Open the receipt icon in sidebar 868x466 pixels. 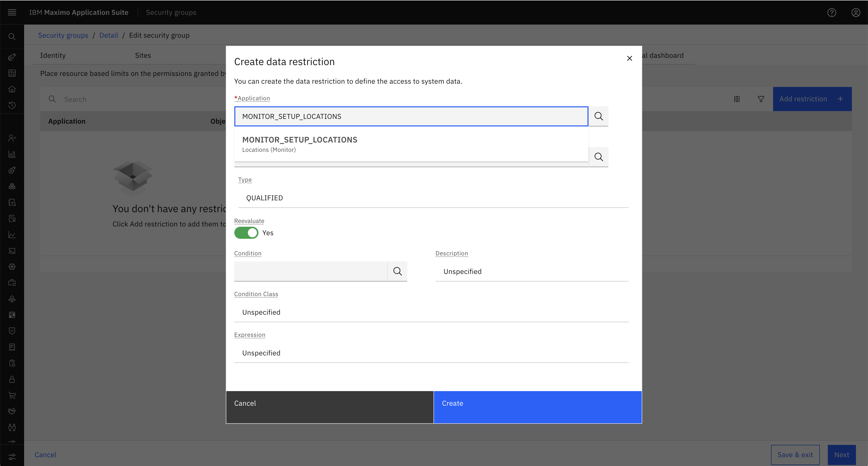(x=12, y=347)
